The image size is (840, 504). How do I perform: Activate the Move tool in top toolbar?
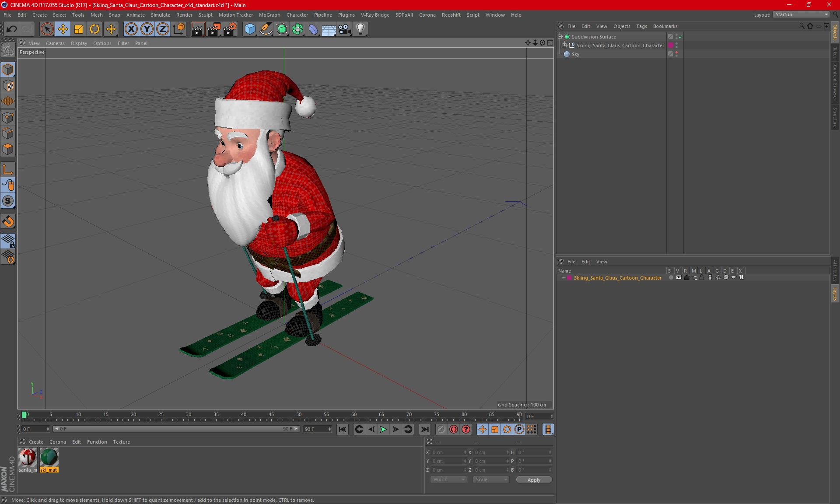(63, 29)
